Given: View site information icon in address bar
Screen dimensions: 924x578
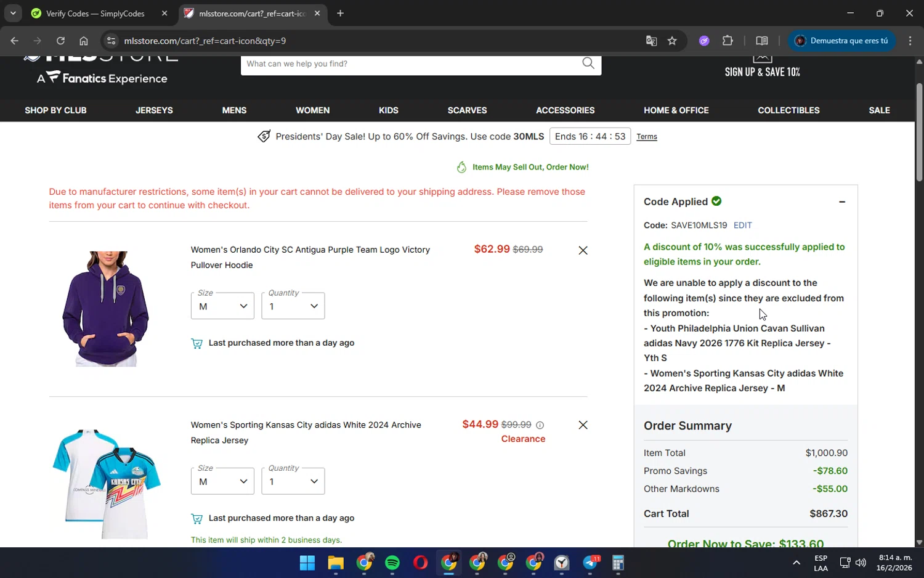Looking at the screenshot, I should [x=111, y=41].
